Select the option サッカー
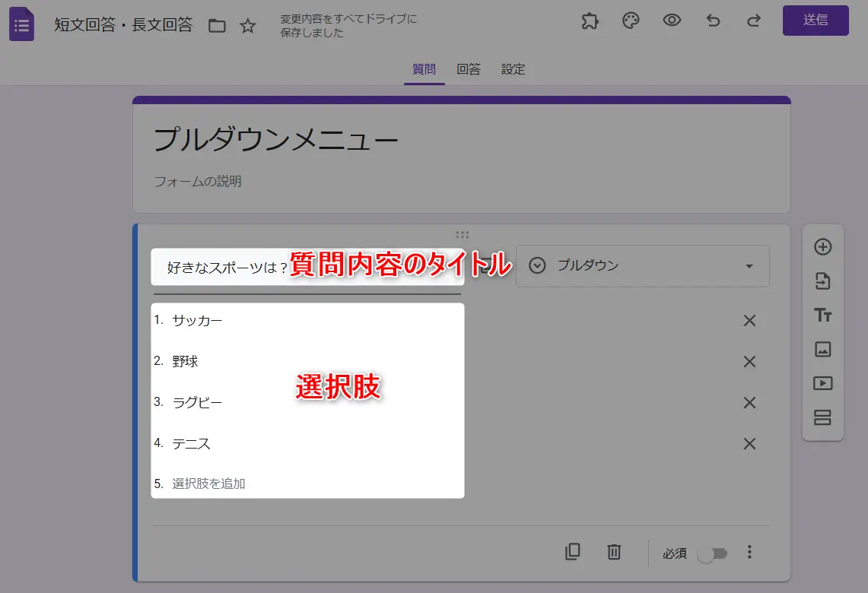 [x=197, y=320]
